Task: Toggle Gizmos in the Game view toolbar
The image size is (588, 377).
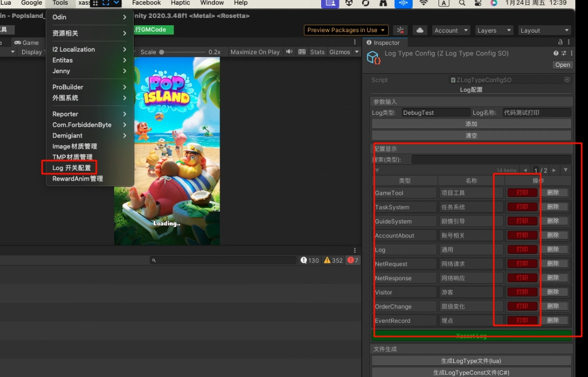Action: point(340,52)
